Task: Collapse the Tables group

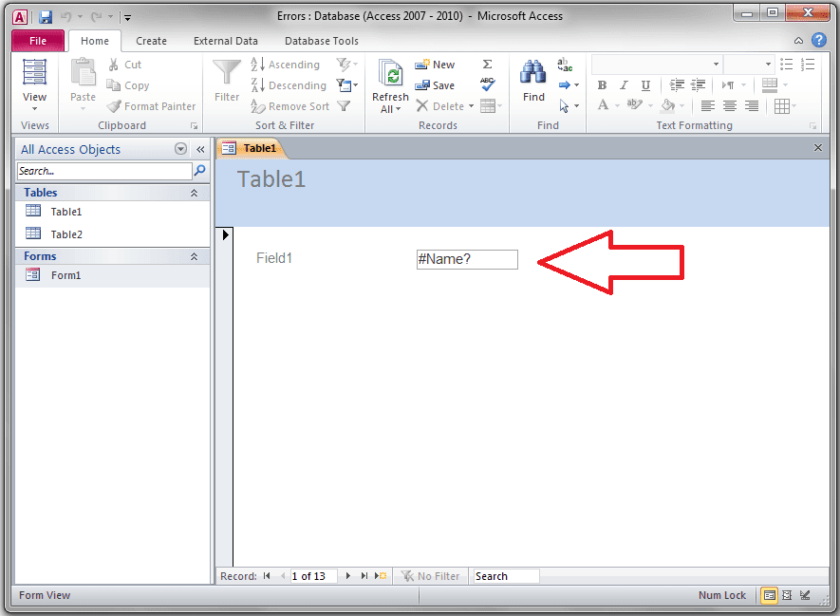Action: (x=194, y=193)
